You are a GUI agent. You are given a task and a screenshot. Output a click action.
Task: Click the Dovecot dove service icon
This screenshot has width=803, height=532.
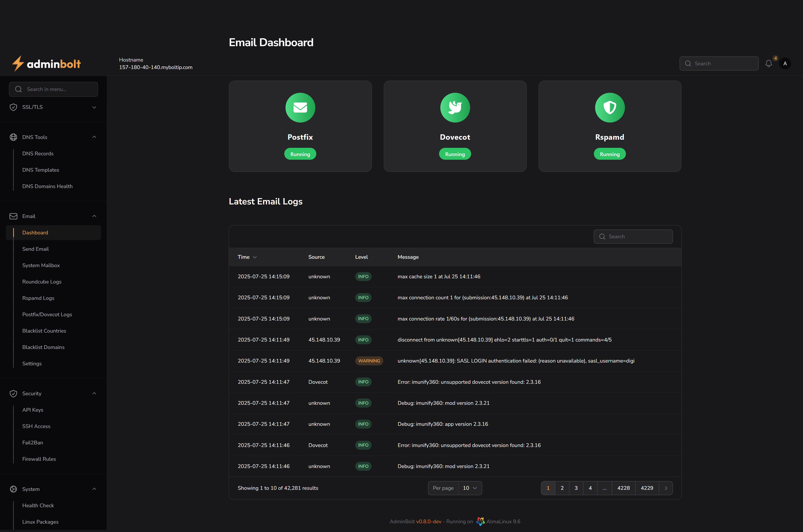click(455, 108)
